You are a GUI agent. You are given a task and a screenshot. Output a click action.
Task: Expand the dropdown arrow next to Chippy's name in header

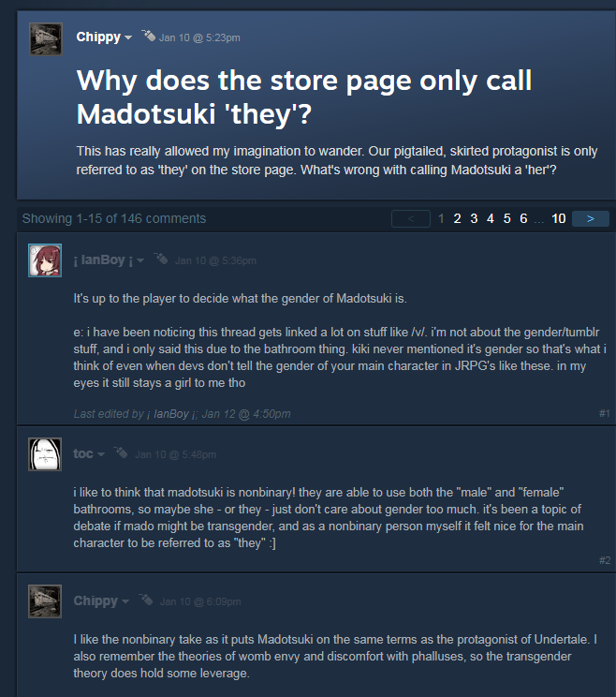[128, 37]
